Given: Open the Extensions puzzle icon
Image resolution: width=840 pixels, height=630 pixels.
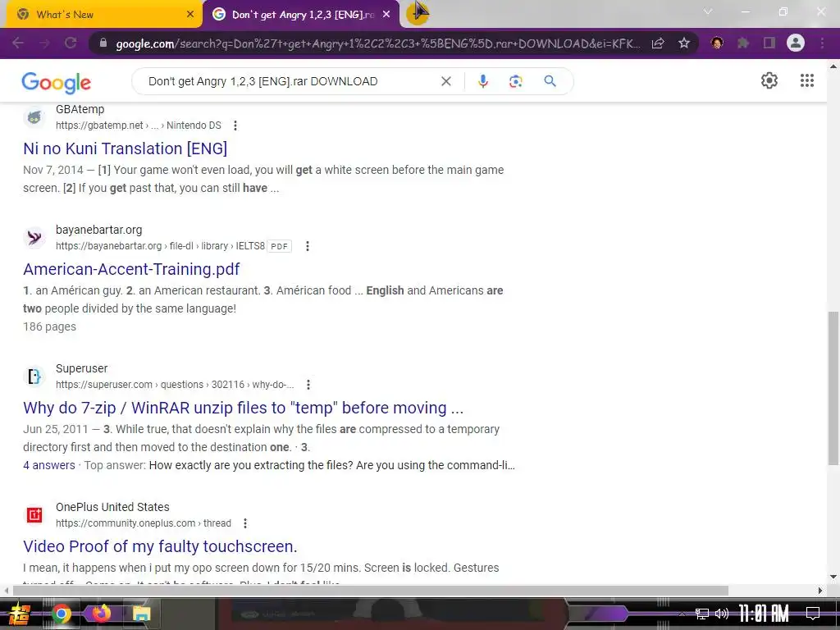Looking at the screenshot, I should (x=743, y=43).
